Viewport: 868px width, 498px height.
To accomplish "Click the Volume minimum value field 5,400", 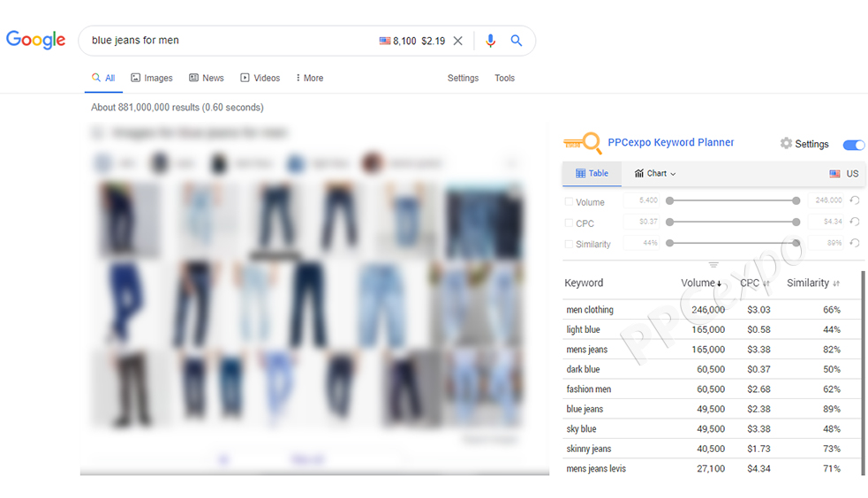I will pos(642,200).
